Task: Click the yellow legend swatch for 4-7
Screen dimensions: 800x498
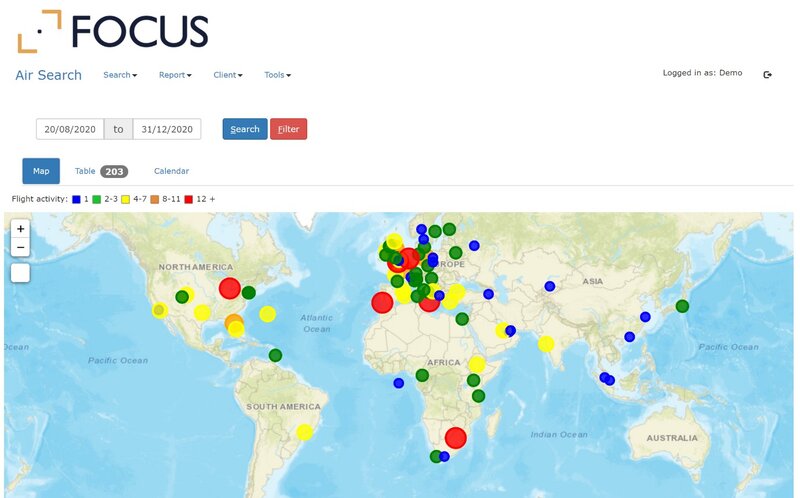Action: (126, 200)
